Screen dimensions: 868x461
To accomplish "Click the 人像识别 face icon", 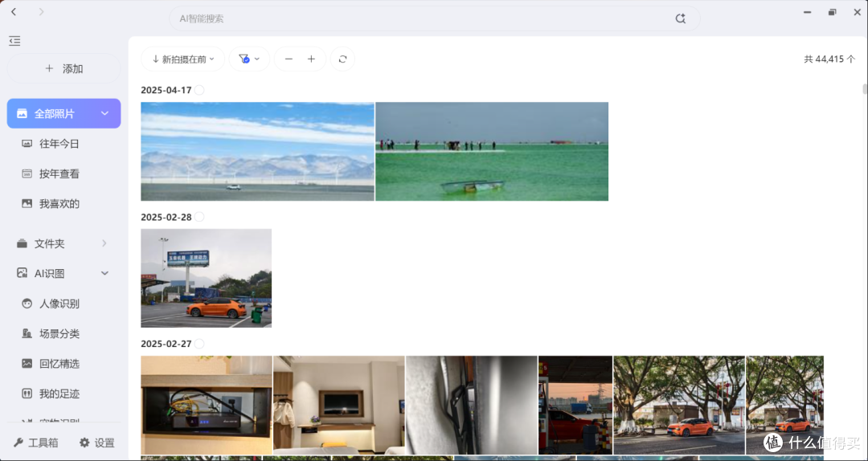I will pyautogui.click(x=27, y=304).
